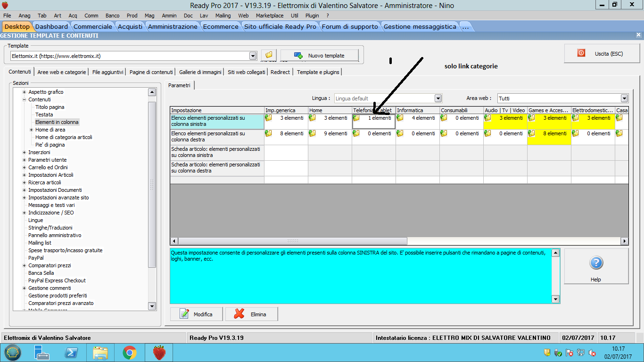Open the Mailing menu

[x=223, y=16]
